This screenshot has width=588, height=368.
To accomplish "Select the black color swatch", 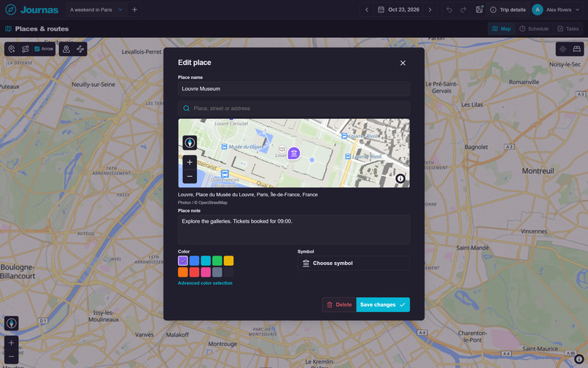I will [229, 272].
